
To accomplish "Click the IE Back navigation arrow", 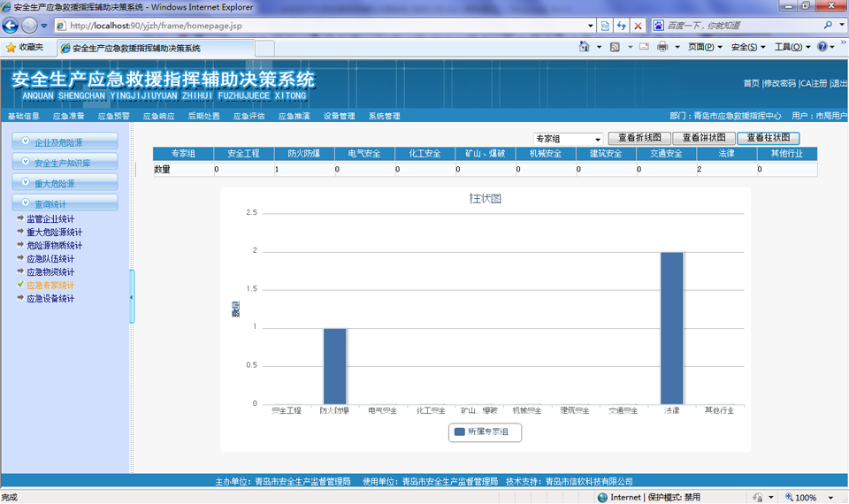I will coord(11,26).
